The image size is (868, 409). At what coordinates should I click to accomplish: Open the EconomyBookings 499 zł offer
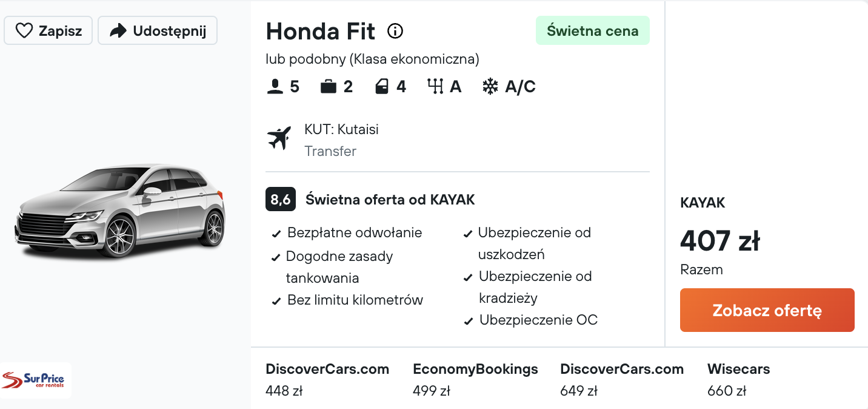tap(475, 380)
